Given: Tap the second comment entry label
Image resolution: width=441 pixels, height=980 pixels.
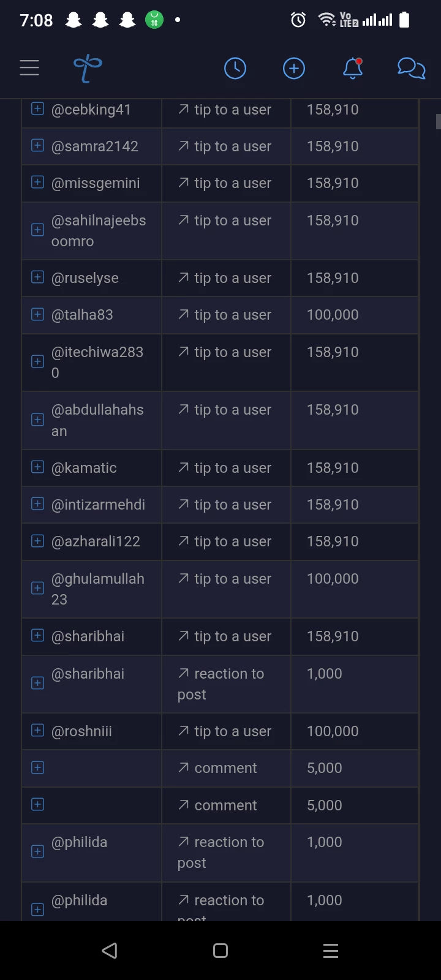Looking at the screenshot, I should click(x=225, y=805).
